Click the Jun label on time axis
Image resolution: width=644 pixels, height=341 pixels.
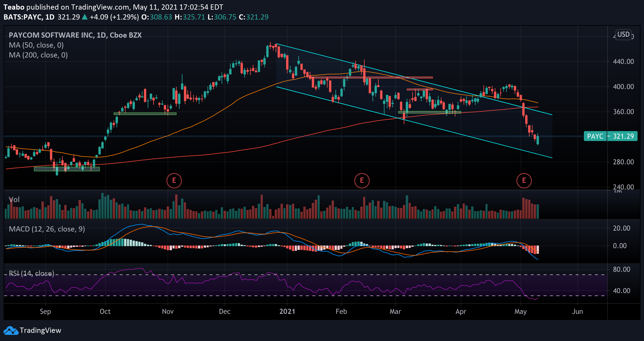(x=577, y=312)
